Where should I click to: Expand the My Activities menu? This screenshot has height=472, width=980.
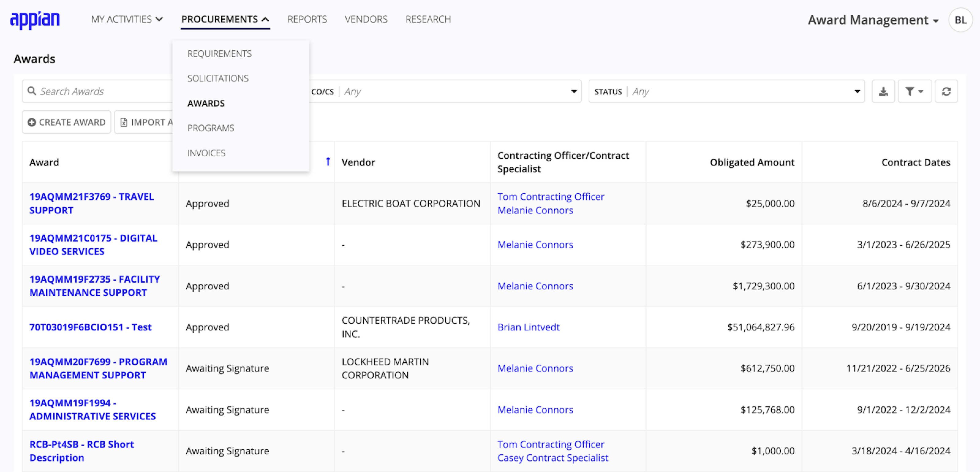point(127,19)
